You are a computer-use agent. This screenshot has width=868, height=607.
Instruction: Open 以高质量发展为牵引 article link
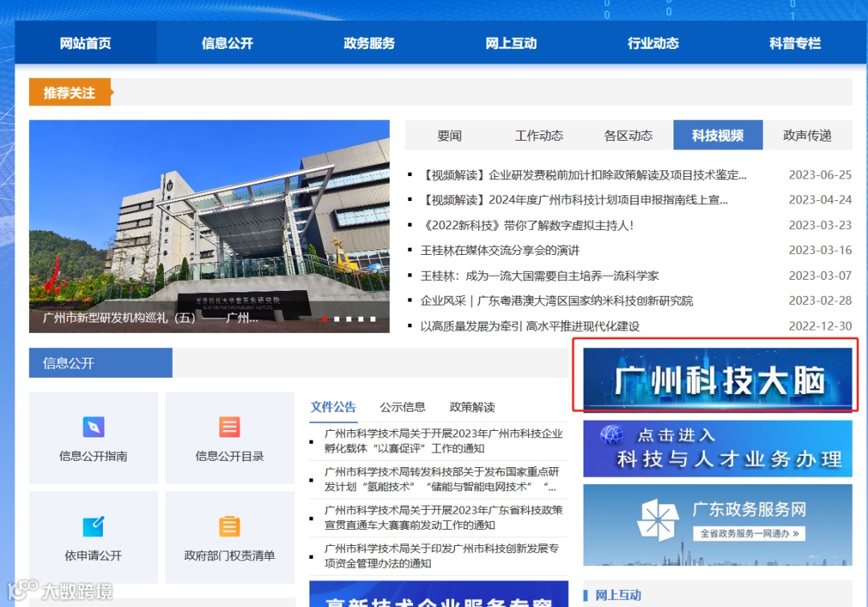[530, 326]
